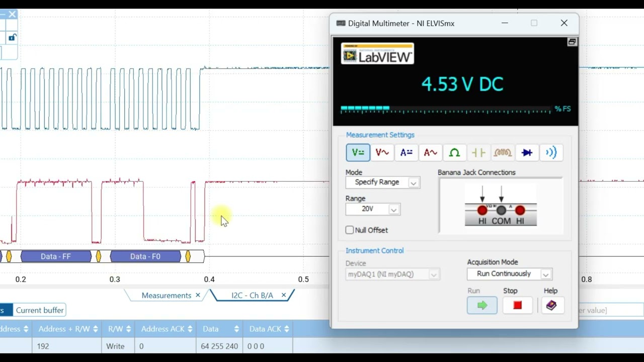This screenshot has height=362, width=644.
Task: Select DC voltage measurement mode
Action: [358, 152]
